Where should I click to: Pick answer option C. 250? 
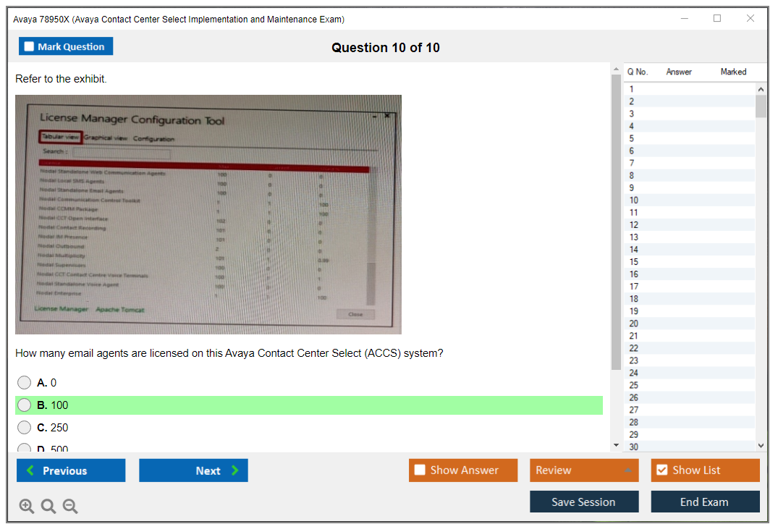(25, 428)
